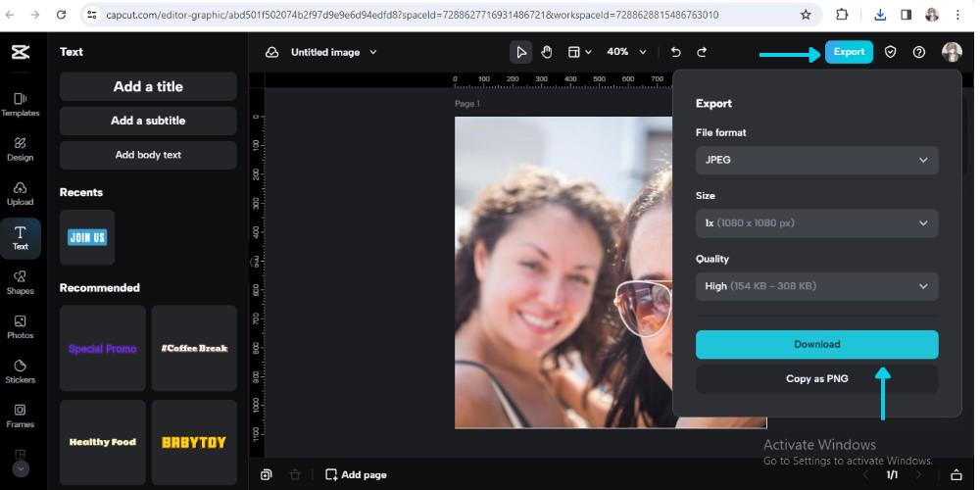Open the Quality High dropdown
The height and width of the screenshot is (490, 980).
click(x=817, y=286)
